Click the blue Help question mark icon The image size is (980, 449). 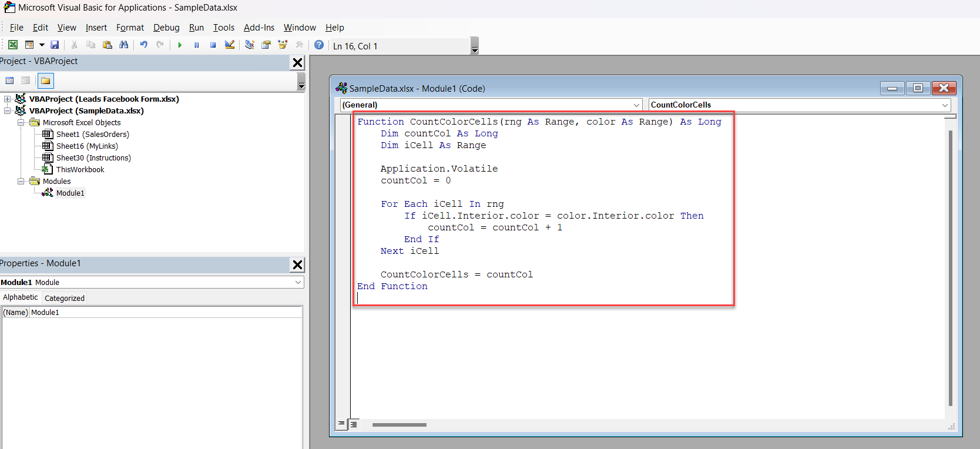click(319, 45)
